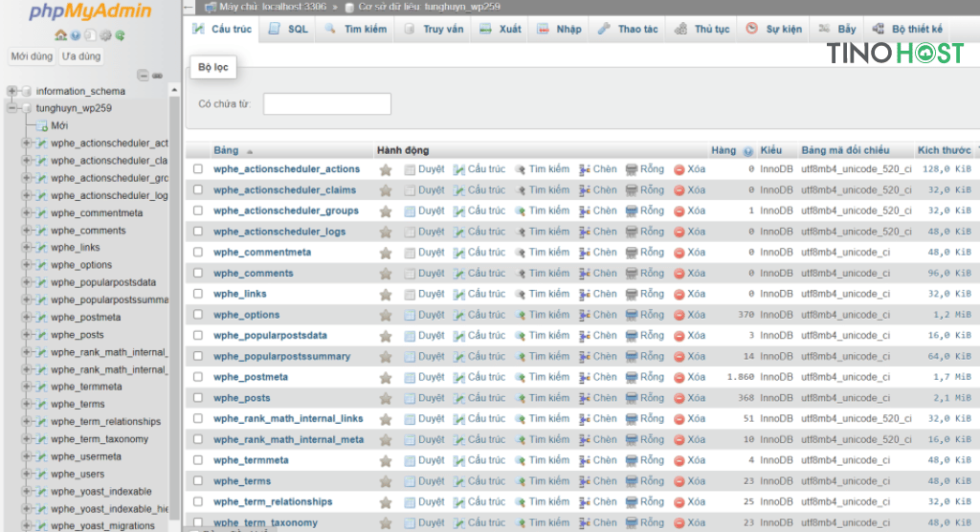Favorite star for wphe_term_relationships
The height and width of the screenshot is (532, 980).
(386, 502)
